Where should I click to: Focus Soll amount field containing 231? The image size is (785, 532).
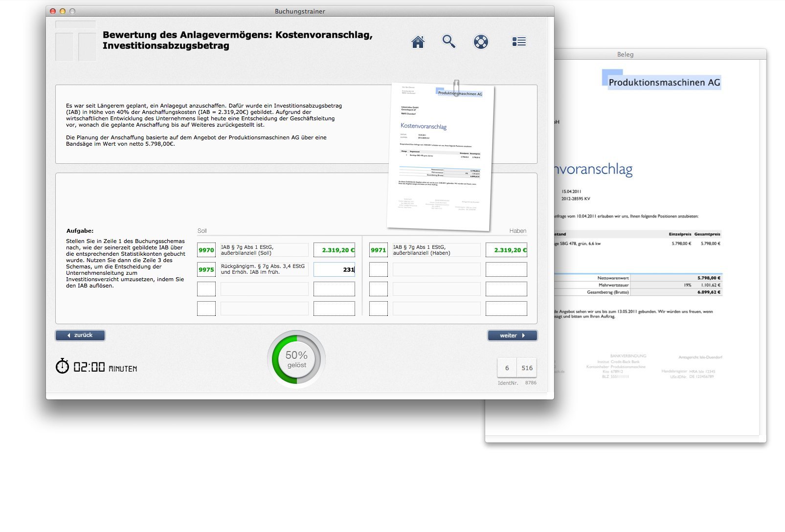point(334,269)
